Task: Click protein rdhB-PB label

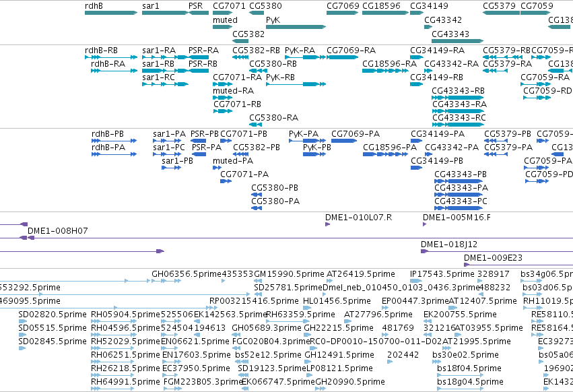Action: [x=108, y=134]
